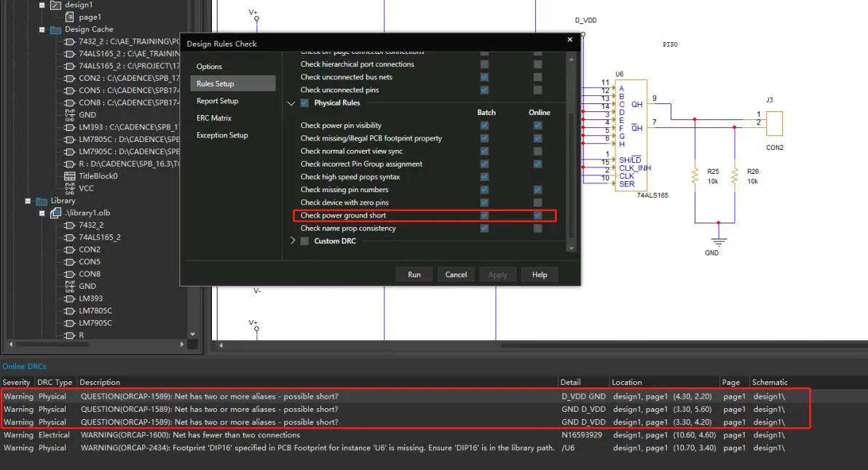Select the page1 schematic page icon
This screenshot has height=470, width=868.
[70, 17]
